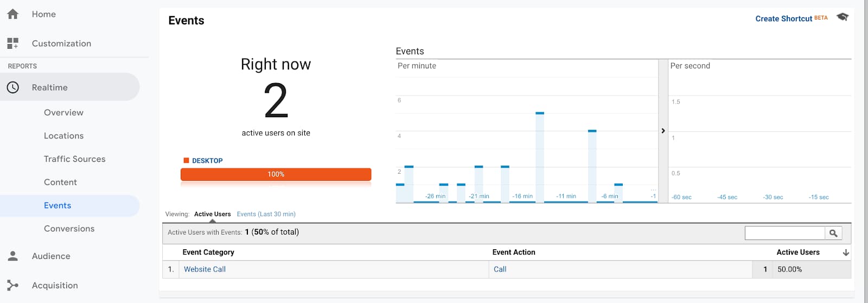Screen dimensions: 868x303
Task: Open Home in the sidebar
Action: pos(44,14)
